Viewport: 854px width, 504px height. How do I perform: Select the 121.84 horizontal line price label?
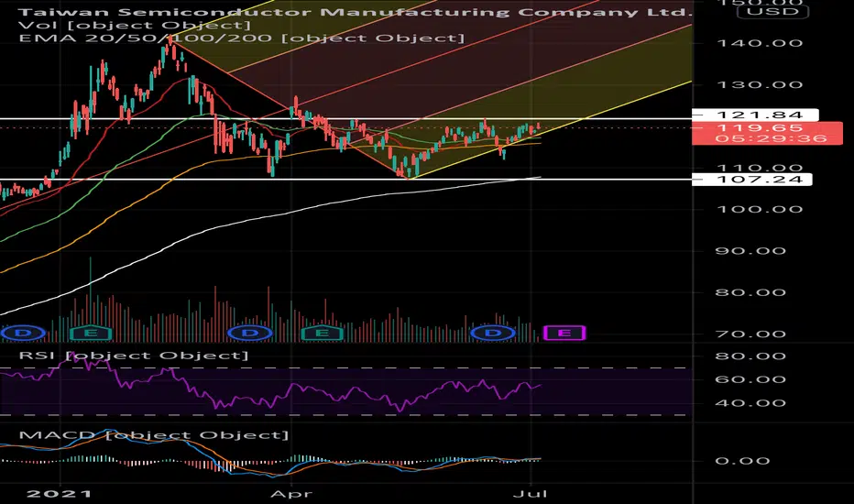pos(755,115)
